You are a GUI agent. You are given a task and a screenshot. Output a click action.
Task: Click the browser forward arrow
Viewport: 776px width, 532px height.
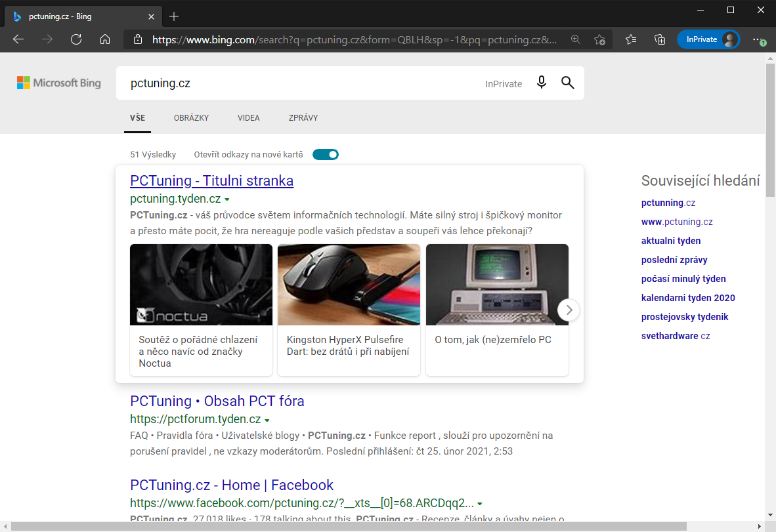(x=47, y=39)
